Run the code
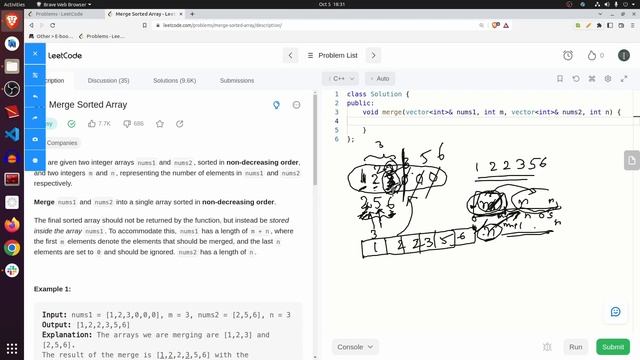 576,347
